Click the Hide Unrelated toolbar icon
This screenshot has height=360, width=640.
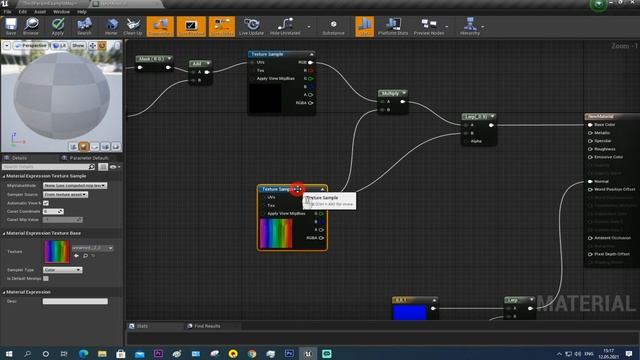(x=285, y=26)
